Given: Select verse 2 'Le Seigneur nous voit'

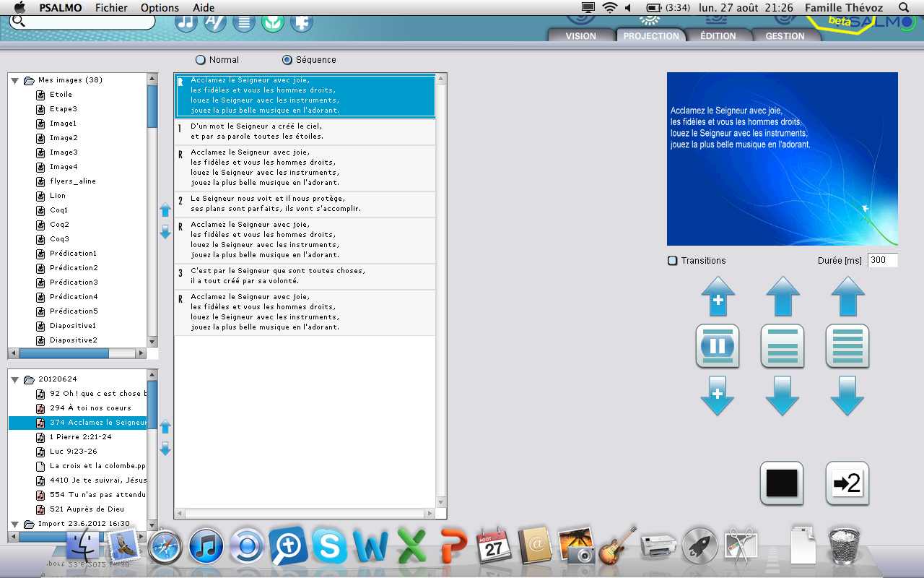Looking at the screenshot, I should 305,204.
